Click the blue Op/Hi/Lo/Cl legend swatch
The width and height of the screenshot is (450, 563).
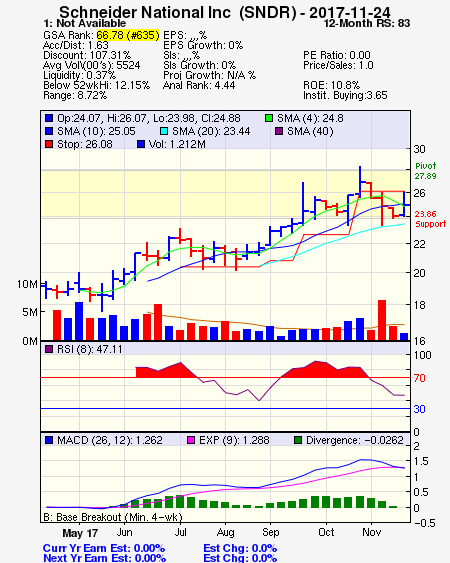pyautogui.click(x=49, y=118)
